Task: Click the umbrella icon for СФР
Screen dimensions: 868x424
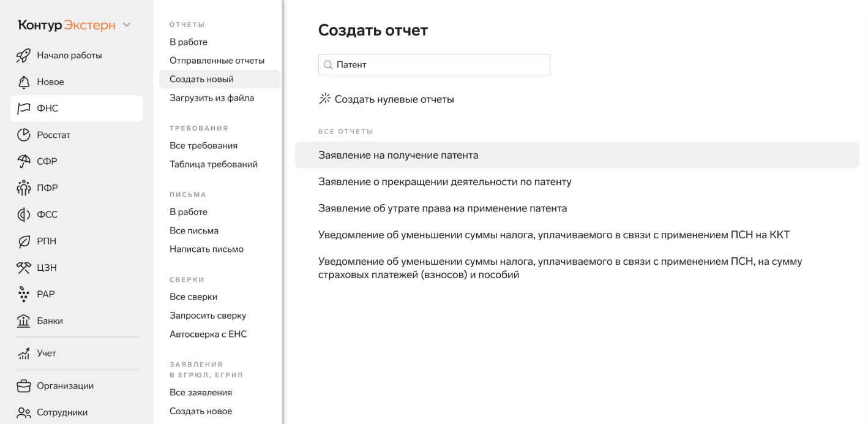Action: click(x=23, y=162)
